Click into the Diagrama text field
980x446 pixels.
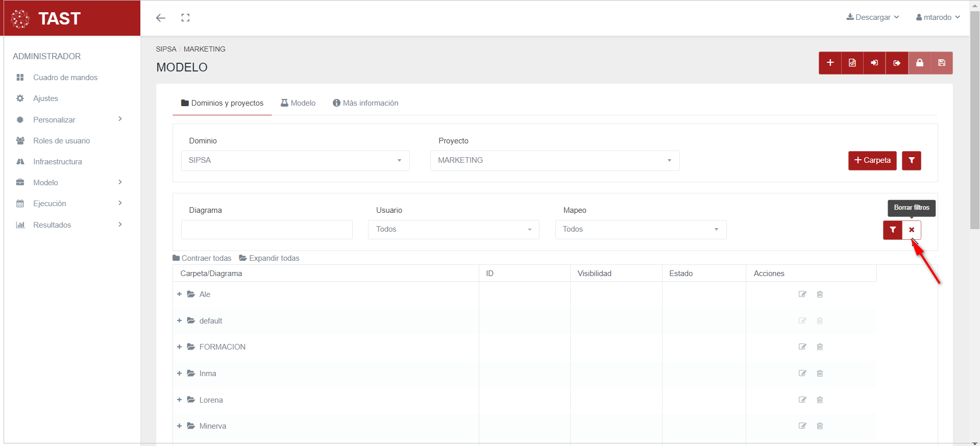[266, 230]
